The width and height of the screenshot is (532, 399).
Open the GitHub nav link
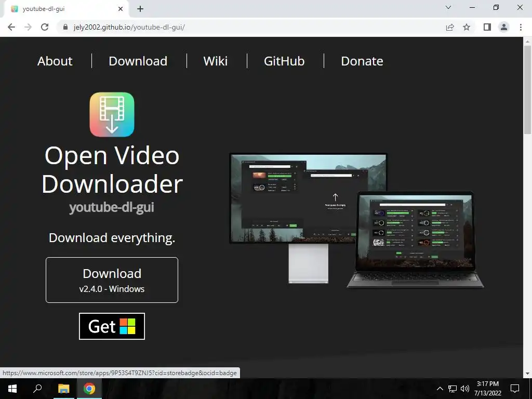(284, 61)
